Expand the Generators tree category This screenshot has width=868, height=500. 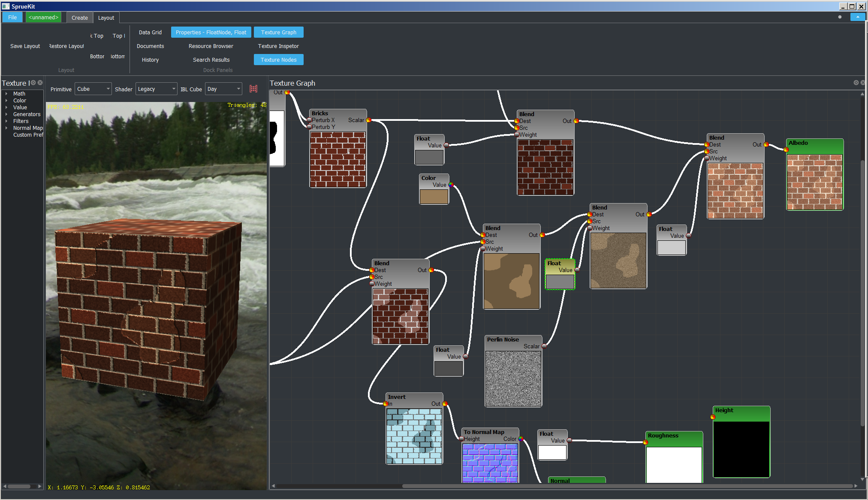[x=6, y=114]
